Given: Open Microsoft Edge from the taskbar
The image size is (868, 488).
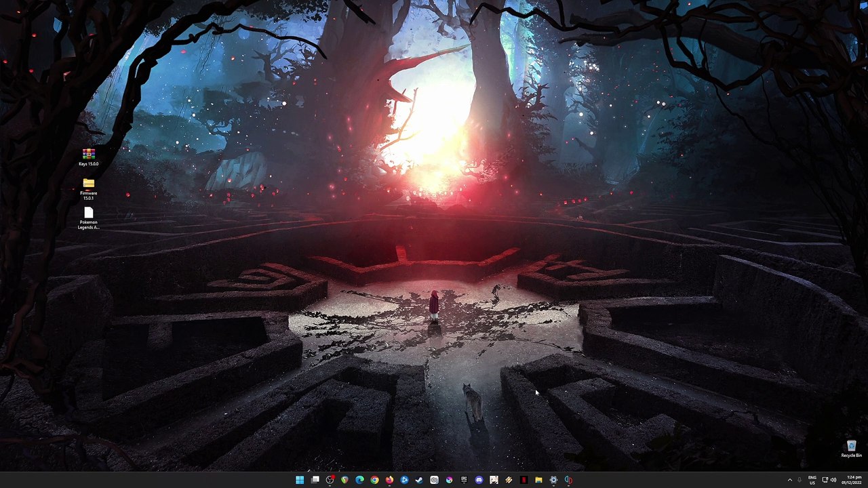Looking at the screenshot, I should point(359,480).
